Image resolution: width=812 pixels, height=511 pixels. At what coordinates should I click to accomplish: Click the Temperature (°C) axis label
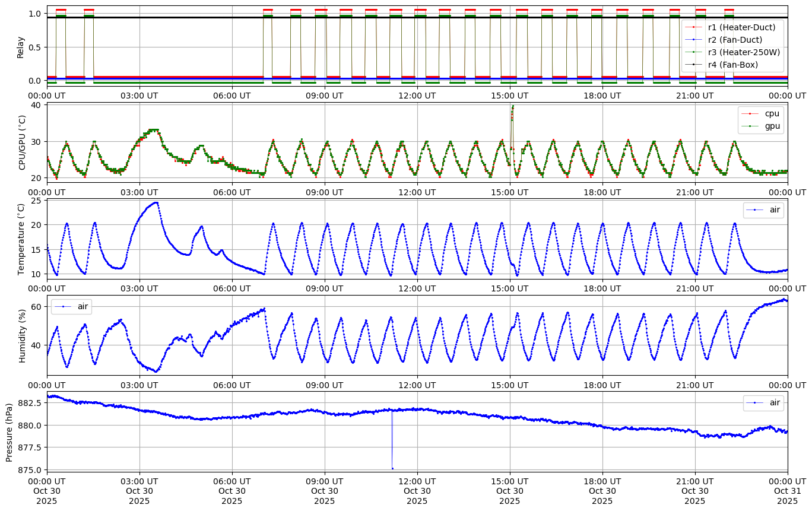click(x=21, y=239)
